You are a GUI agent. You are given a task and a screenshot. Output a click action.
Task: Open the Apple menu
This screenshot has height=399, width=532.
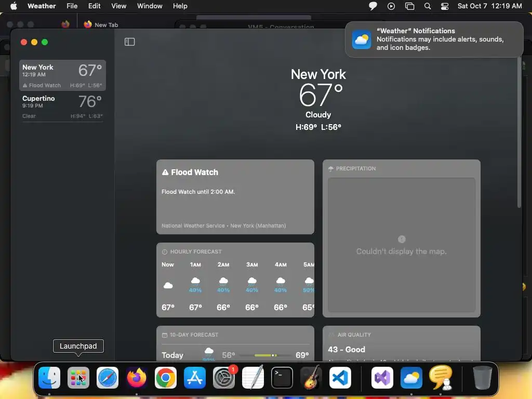pyautogui.click(x=14, y=6)
